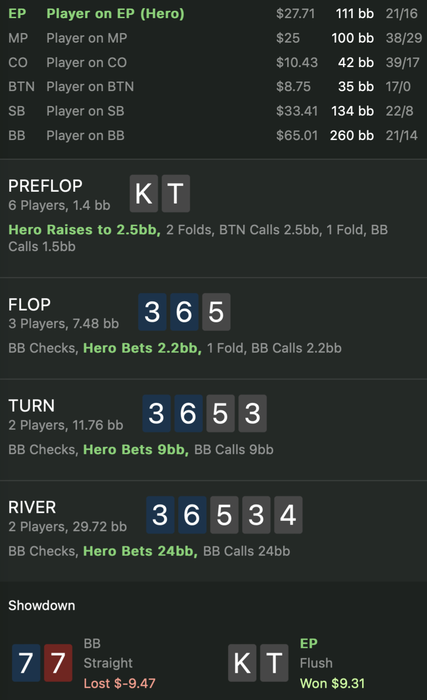Click the last 3 card on Turn
The image size is (427, 700).
(x=252, y=413)
